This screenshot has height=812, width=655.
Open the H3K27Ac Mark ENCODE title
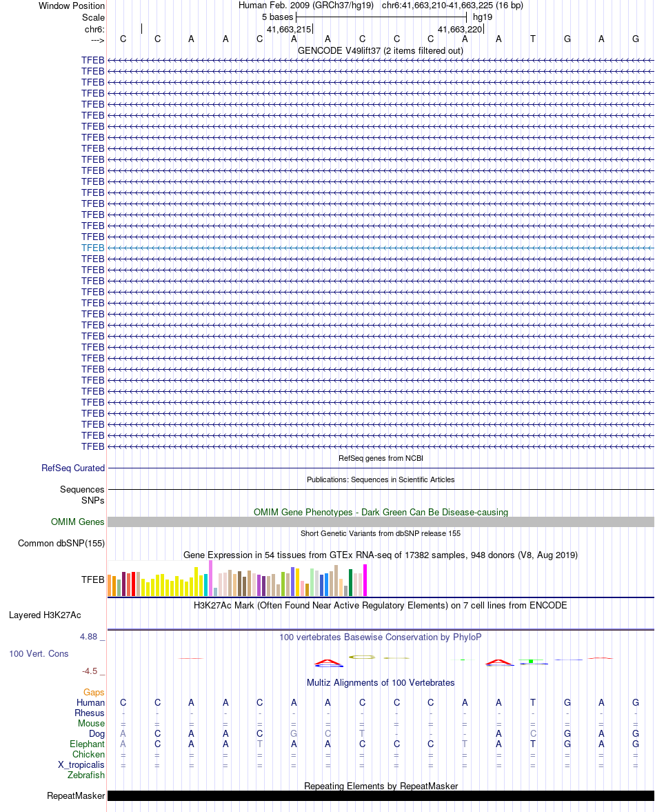381,605
